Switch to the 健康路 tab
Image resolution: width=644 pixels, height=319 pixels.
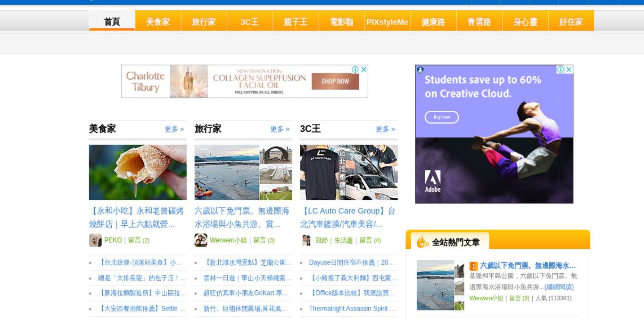point(433,21)
